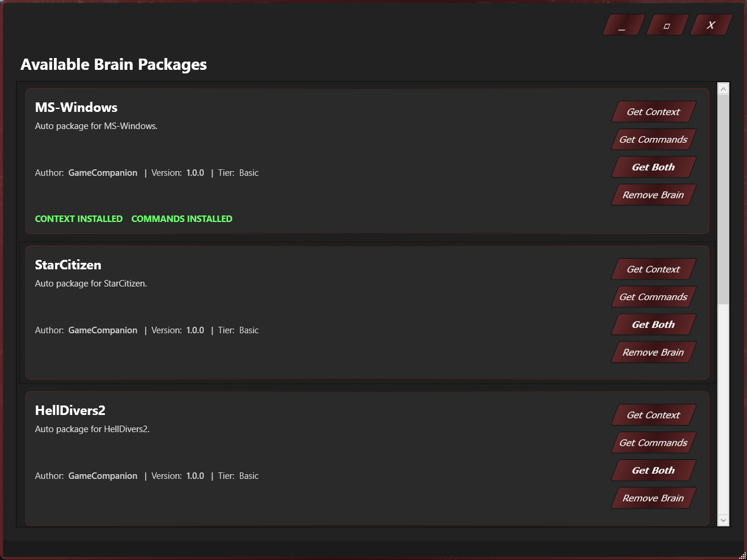Get Commands for the HellDivers2 package
The height and width of the screenshot is (560, 747).
tap(653, 443)
